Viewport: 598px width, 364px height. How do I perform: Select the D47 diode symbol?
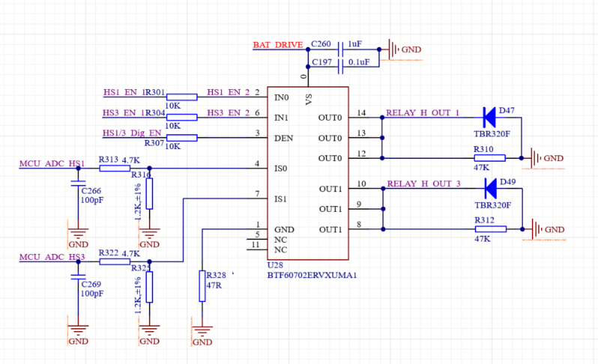click(489, 118)
